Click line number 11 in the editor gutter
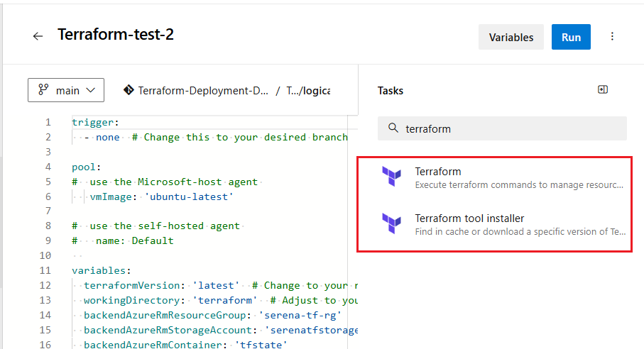This screenshot has width=644, height=349. click(x=45, y=270)
